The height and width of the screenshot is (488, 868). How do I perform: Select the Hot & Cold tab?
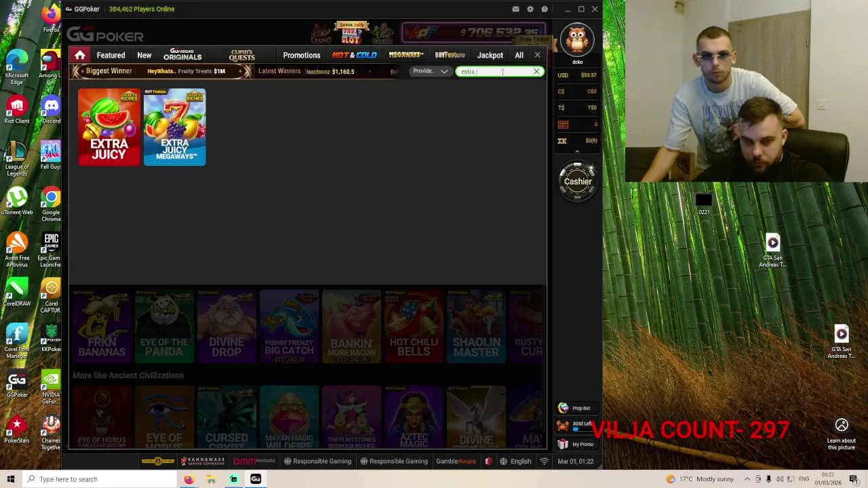coord(354,55)
